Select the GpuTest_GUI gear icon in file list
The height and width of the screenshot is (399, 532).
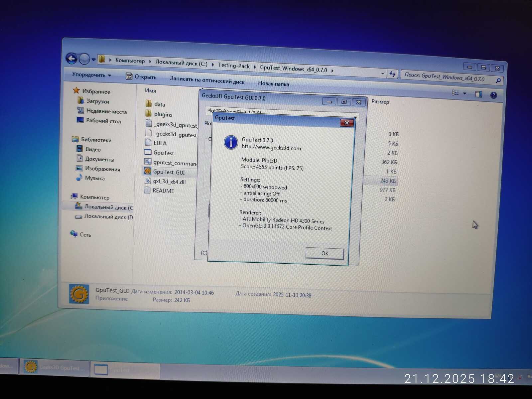(148, 171)
